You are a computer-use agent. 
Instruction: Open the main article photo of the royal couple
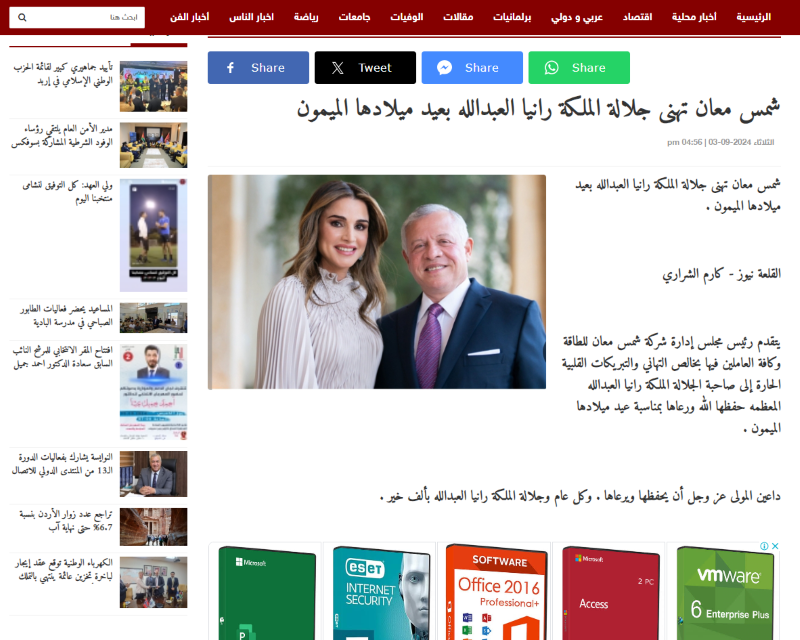[377, 282]
